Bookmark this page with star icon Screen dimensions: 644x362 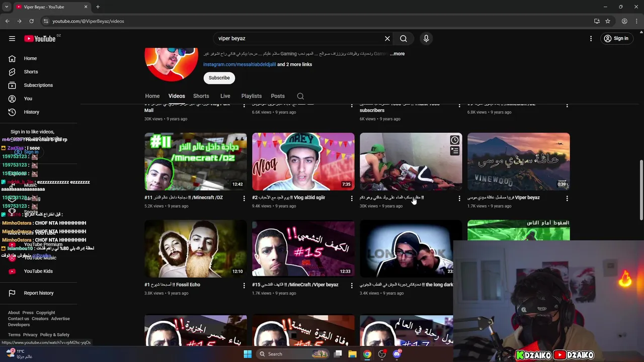coord(608,21)
